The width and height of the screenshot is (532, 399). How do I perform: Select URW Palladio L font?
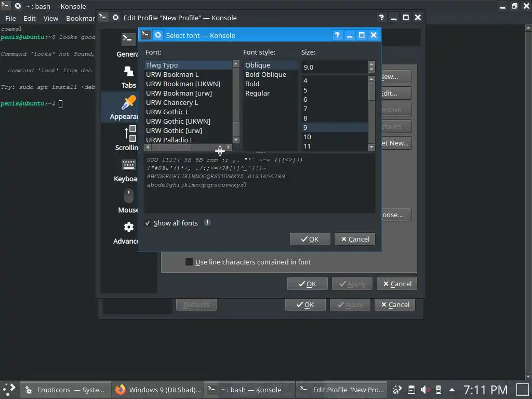click(189, 140)
